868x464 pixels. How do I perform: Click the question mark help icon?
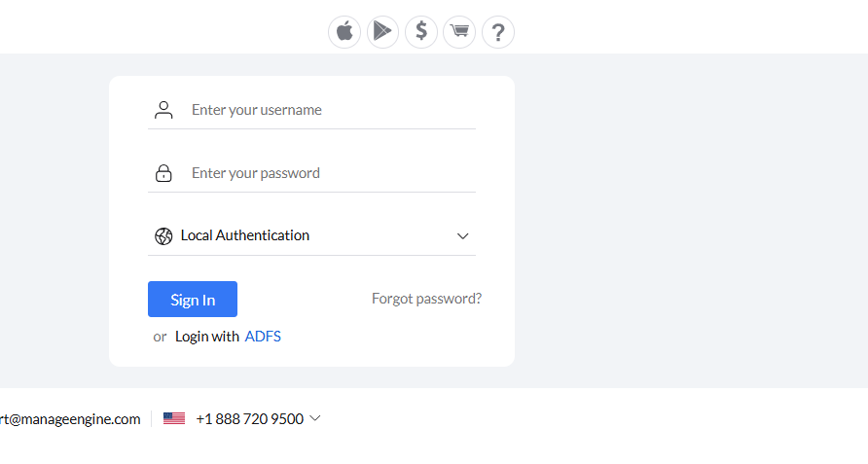pos(498,31)
